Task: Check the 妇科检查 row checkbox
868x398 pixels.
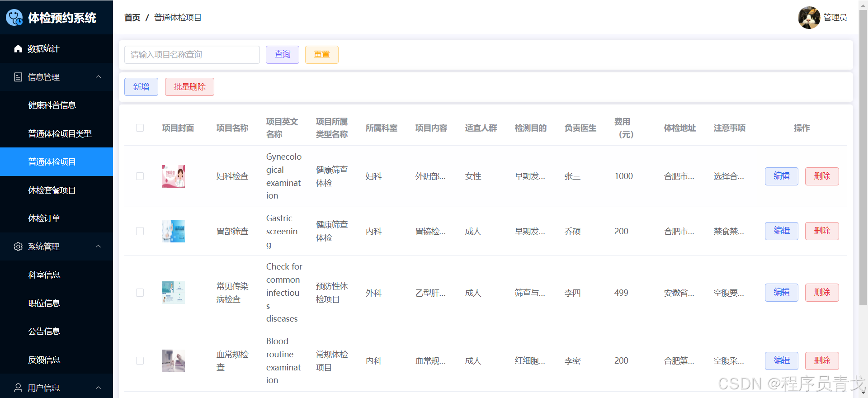Action: [140, 176]
